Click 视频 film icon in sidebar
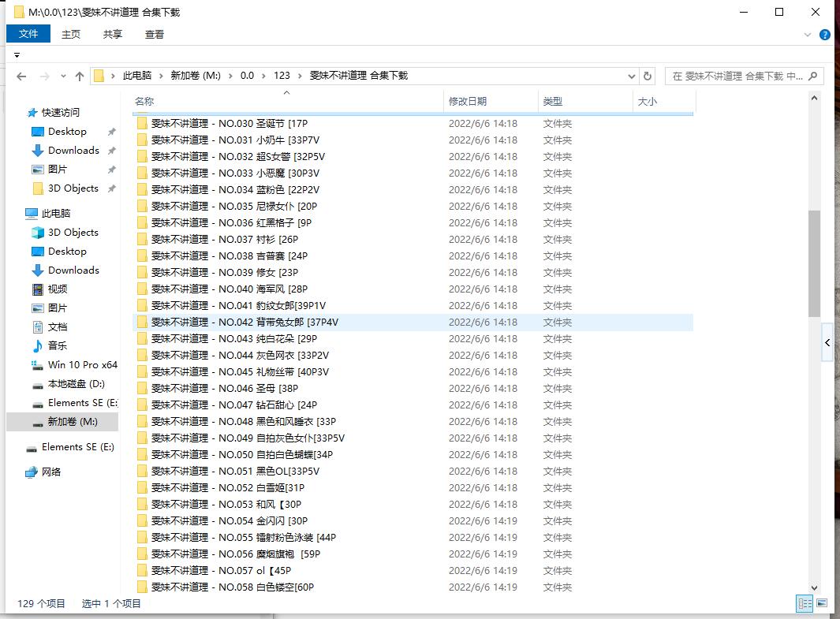This screenshot has height=619, width=840. point(38,289)
